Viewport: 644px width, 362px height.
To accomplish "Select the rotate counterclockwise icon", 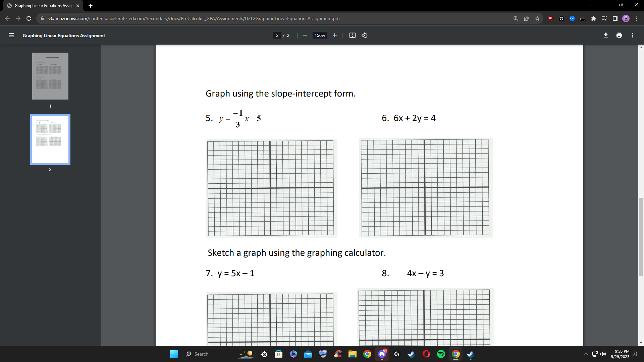I will coord(365,35).
